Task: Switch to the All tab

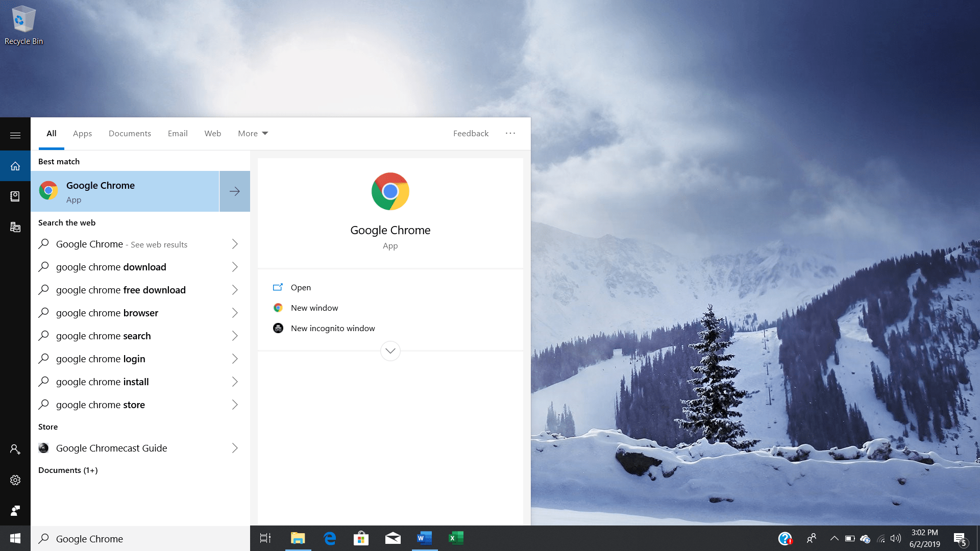Action: [x=52, y=134]
